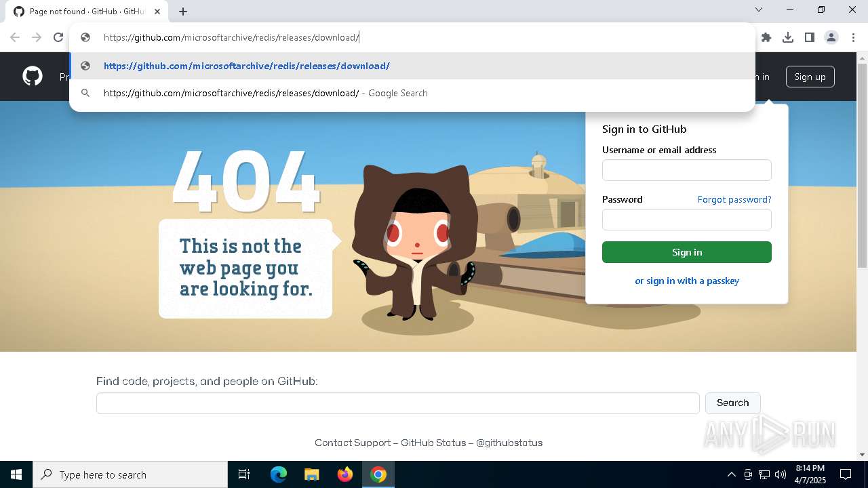Open the Chrome extensions puzzle icon
Image resolution: width=868 pixels, height=488 pixels.
[x=766, y=37]
